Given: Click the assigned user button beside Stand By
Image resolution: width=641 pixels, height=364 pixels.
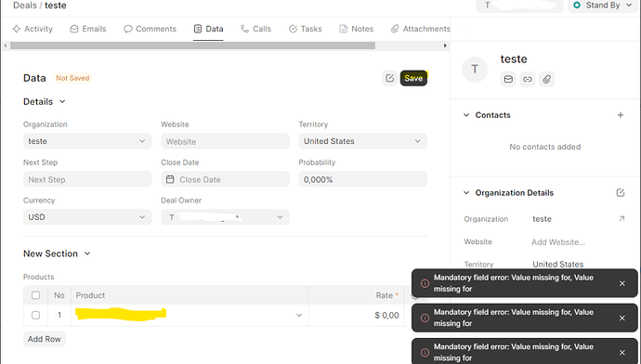Looking at the screenshot, I should 519,6.
